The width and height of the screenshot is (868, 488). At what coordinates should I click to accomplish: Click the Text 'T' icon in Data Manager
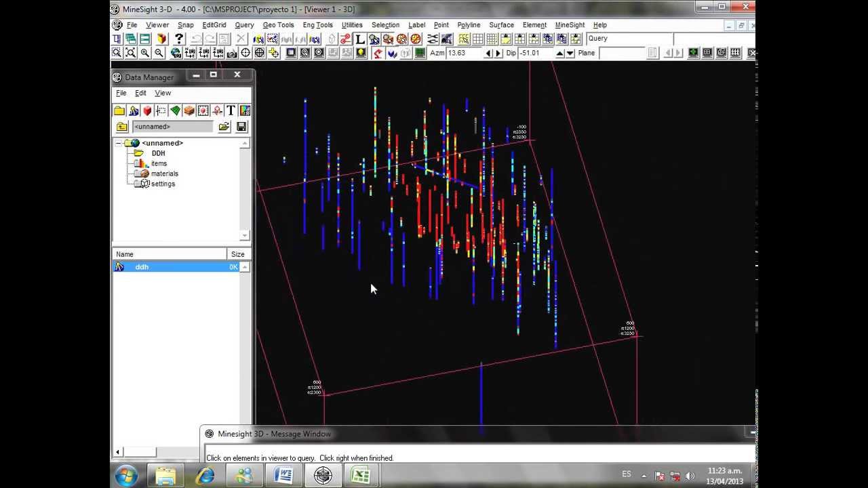click(x=231, y=110)
